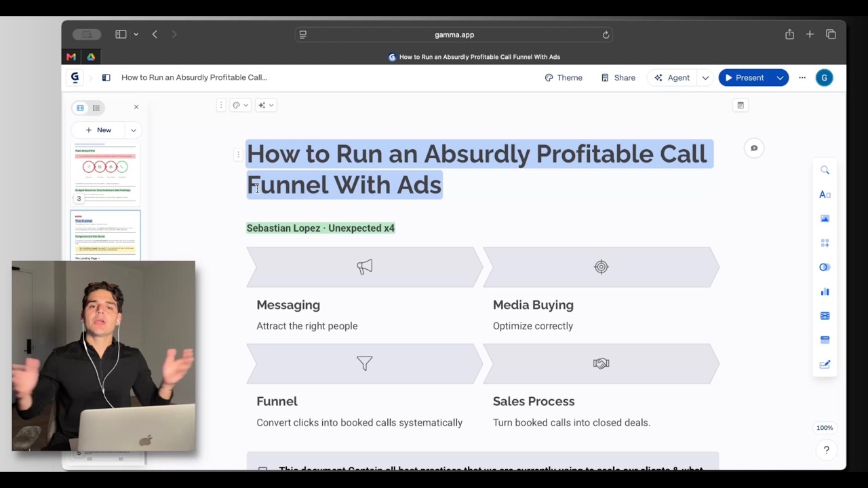This screenshot has height=488, width=868.
Task: Open the Safari sidebar dropdown chevron
Action: (x=136, y=35)
